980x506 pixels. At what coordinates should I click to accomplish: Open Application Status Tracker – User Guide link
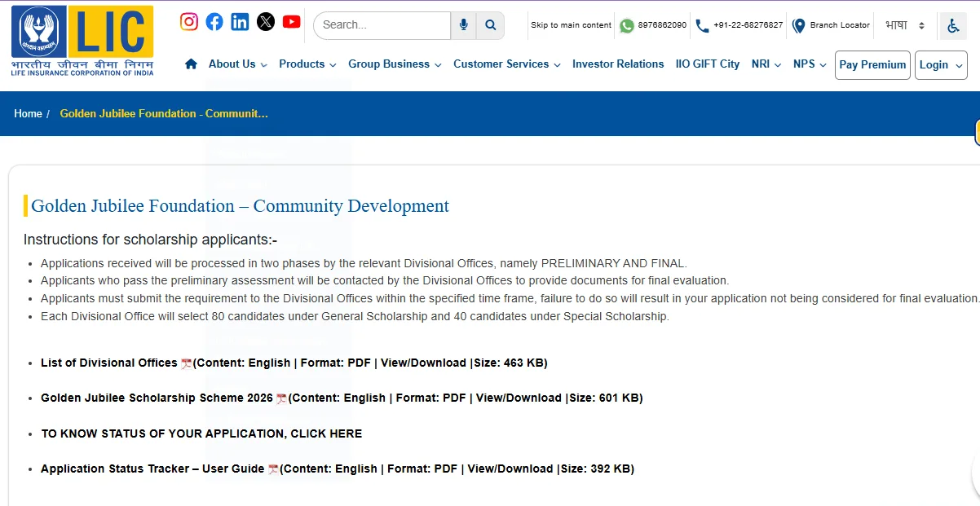pyautogui.click(x=152, y=469)
